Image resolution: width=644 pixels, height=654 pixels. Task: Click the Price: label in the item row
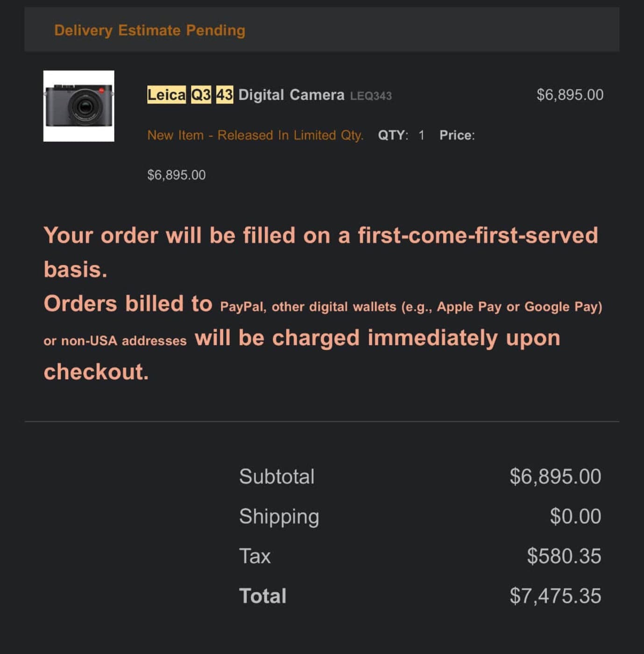(457, 135)
